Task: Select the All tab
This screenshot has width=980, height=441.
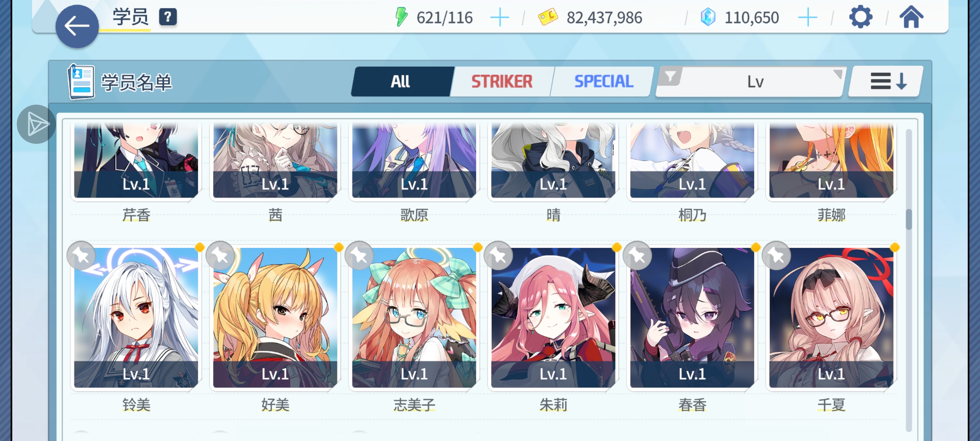Action: click(x=401, y=82)
